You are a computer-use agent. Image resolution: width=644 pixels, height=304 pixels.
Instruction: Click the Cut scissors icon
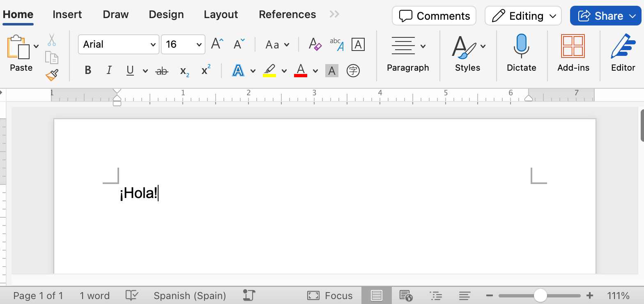click(x=51, y=40)
